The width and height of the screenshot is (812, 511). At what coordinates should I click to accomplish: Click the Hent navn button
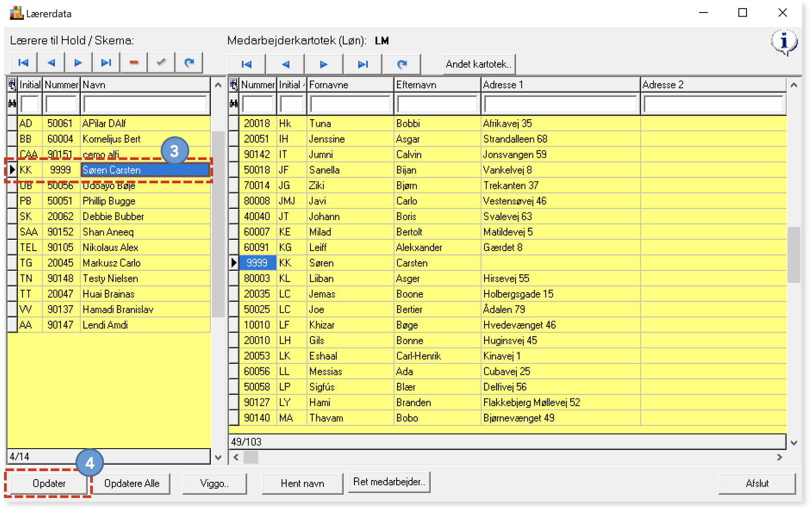click(x=302, y=483)
